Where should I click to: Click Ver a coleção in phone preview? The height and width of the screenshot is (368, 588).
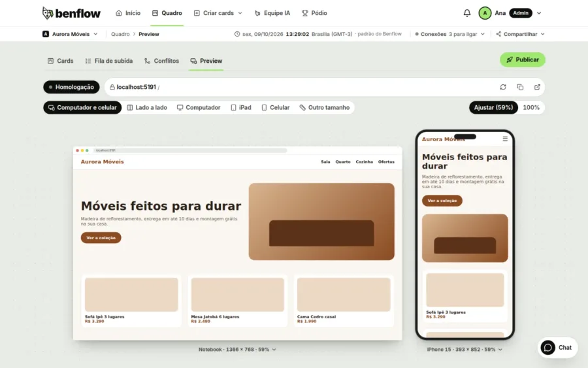coord(442,201)
